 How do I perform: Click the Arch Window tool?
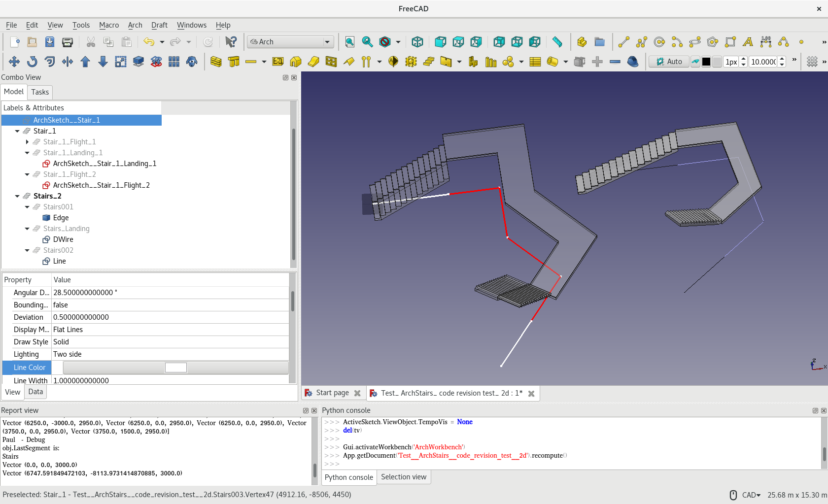tap(331, 62)
